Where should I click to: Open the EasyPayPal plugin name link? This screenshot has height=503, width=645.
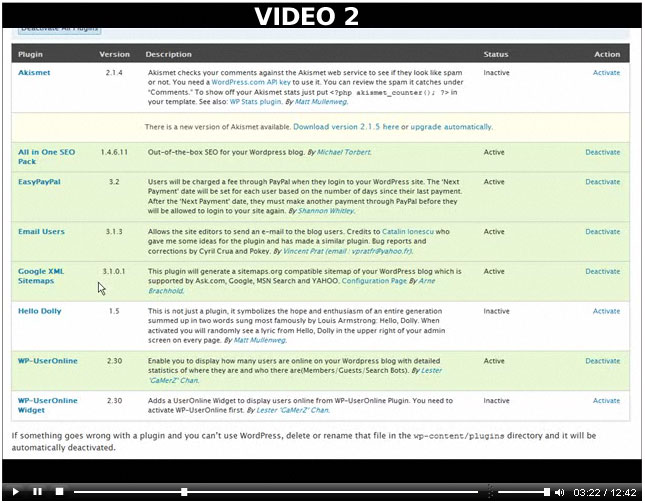pos(39,181)
